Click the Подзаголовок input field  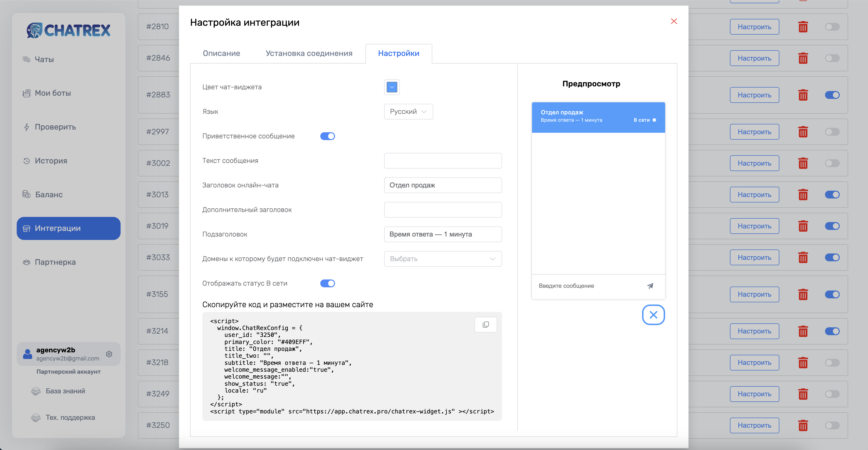click(443, 234)
